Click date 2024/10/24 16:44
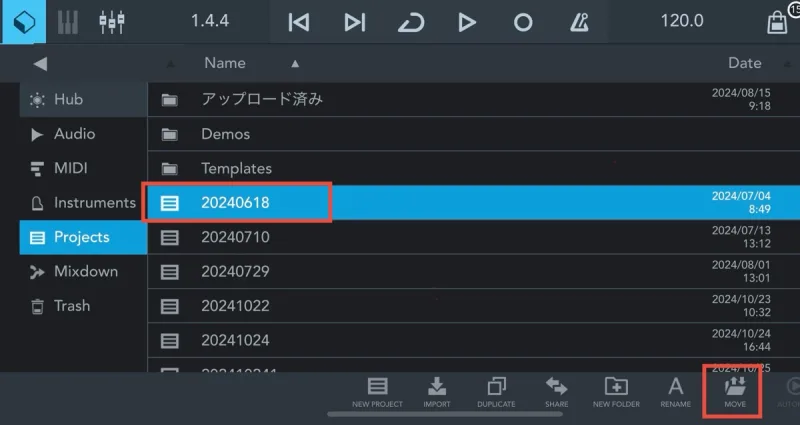Image resolution: width=800 pixels, height=425 pixels. [x=741, y=340]
